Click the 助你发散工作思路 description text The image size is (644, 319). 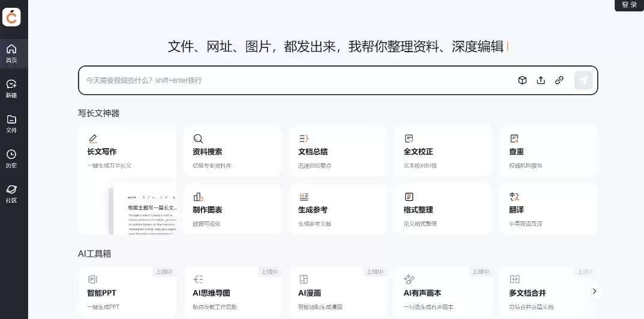[x=215, y=306]
